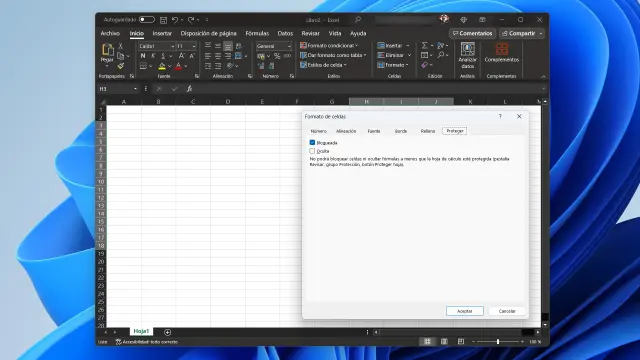Select Page Break preview in status bar
Screen dimensions: 640x360
(461, 342)
